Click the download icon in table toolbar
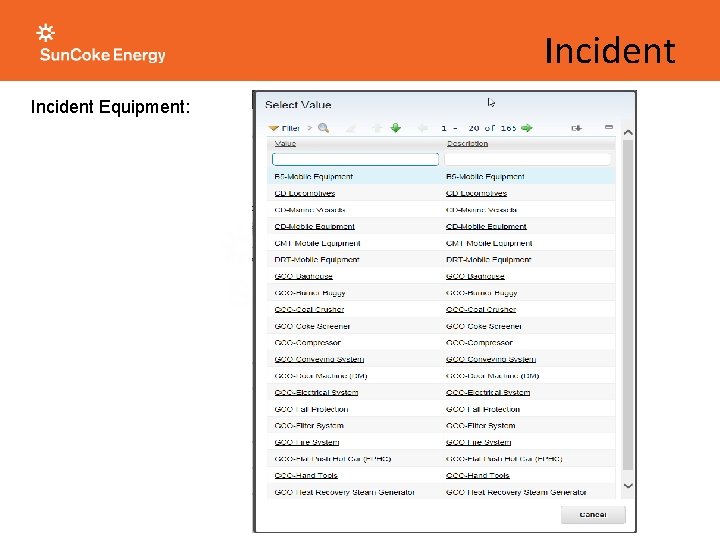The width and height of the screenshot is (720, 540). point(576,128)
